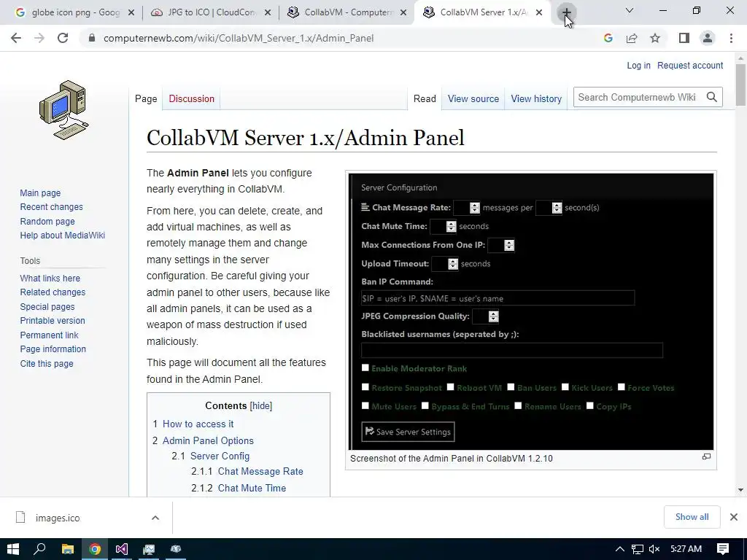Open Chrome three-dot menu
This screenshot has height=560, width=747.
pos(731,38)
